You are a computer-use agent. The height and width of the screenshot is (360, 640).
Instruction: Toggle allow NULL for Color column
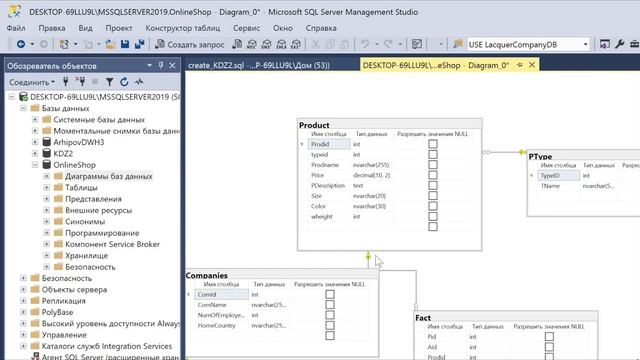[x=433, y=206]
